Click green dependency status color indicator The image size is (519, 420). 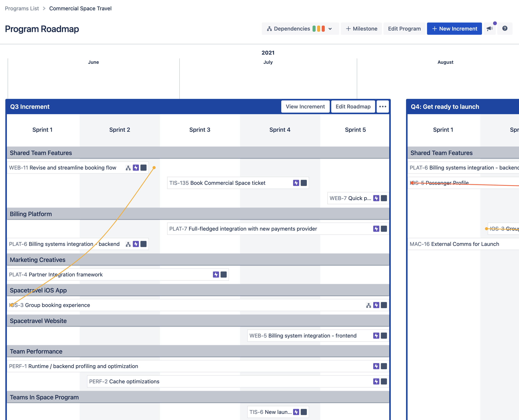click(314, 29)
